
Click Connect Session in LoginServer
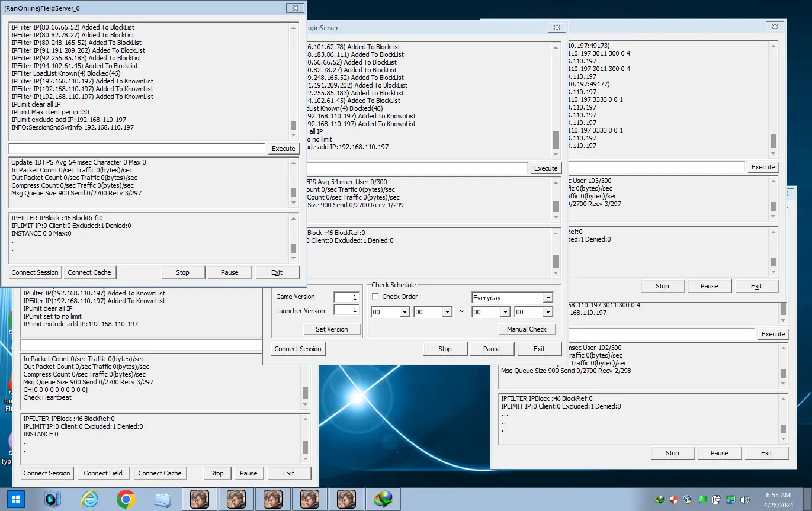tap(297, 349)
